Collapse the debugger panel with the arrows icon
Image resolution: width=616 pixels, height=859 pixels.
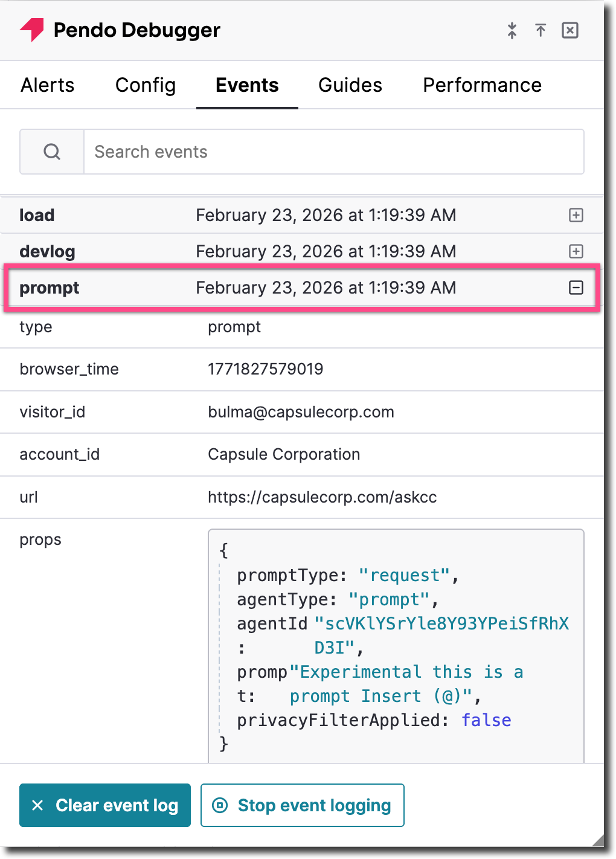click(512, 30)
